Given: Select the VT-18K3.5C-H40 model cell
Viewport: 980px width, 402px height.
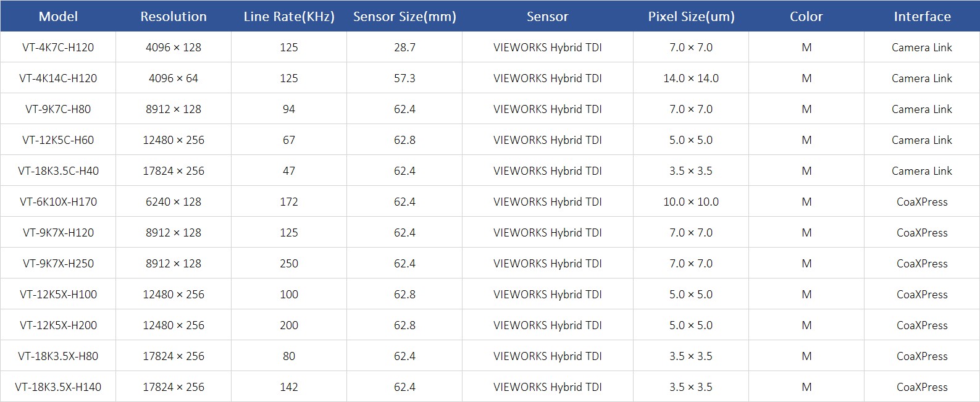Looking at the screenshot, I should point(58,171).
